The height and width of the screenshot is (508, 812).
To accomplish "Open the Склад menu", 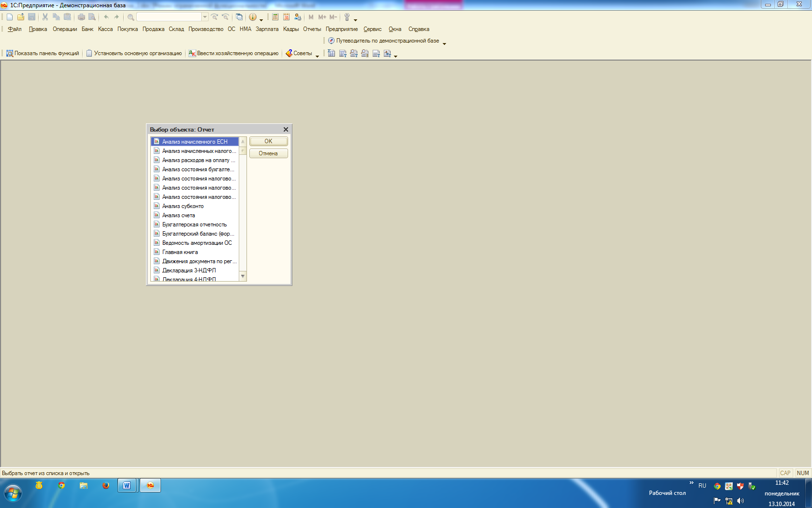I will pos(176,29).
